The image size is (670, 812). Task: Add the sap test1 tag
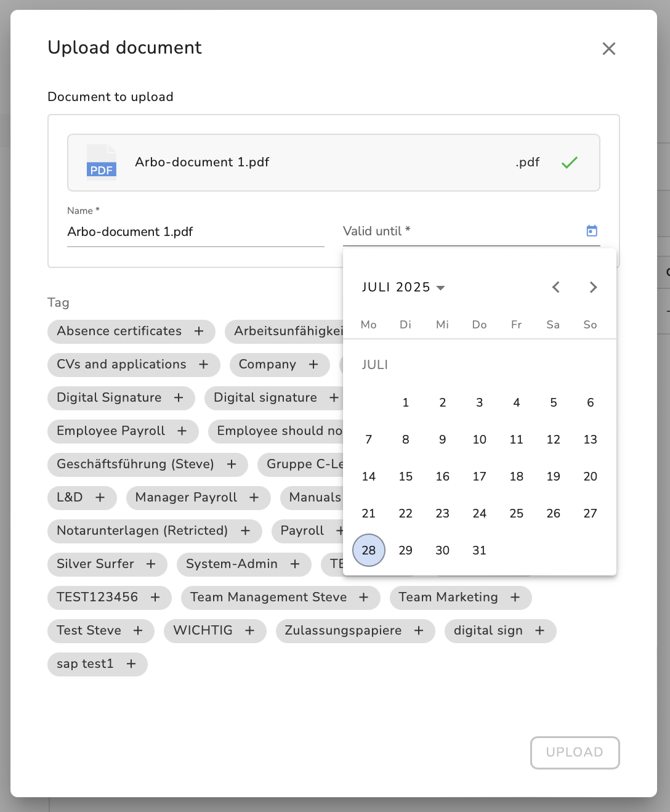131,664
